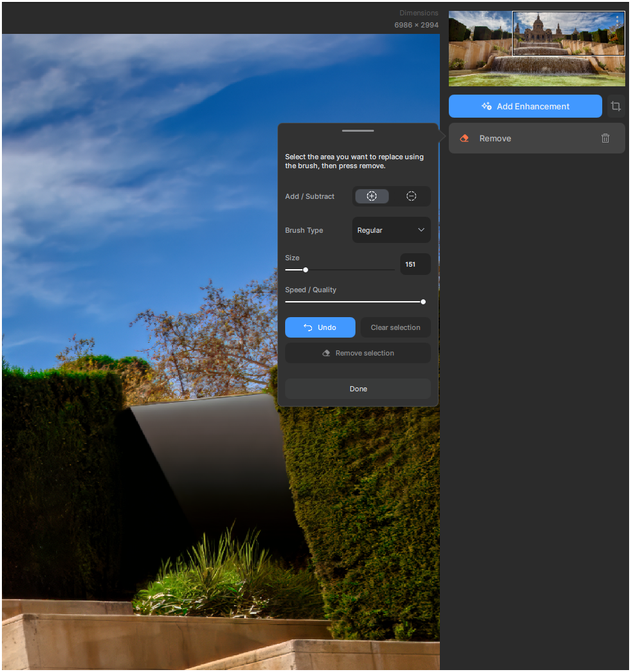
Task: Delete the Remove enhancement with trash icon
Action: (605, 139)
